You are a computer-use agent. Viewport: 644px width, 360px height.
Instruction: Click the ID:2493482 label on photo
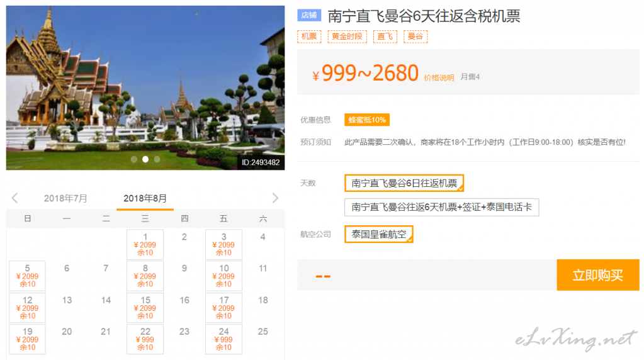click(261, 162)
